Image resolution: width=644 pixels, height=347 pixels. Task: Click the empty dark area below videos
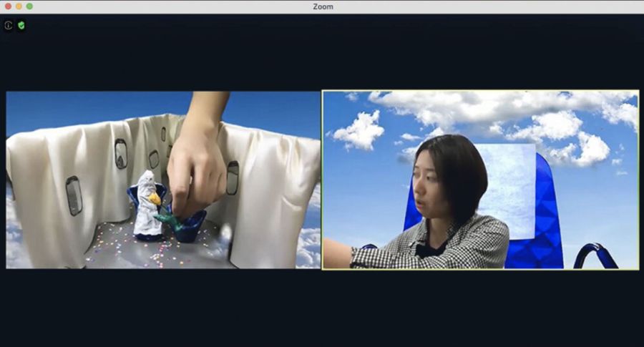coord(322,308)
